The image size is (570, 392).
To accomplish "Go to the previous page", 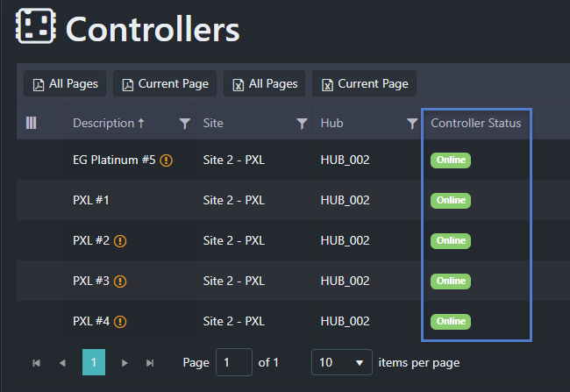I will [62, 362].
